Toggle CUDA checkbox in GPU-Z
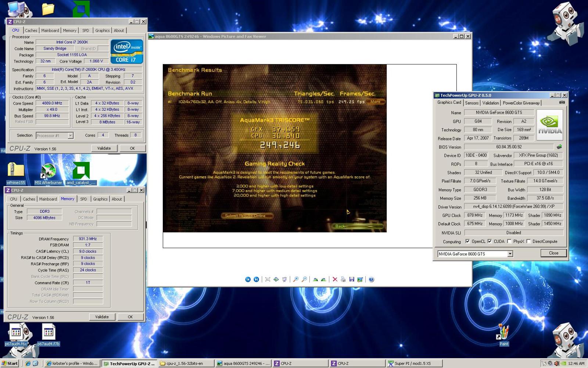 click(490, 241)
